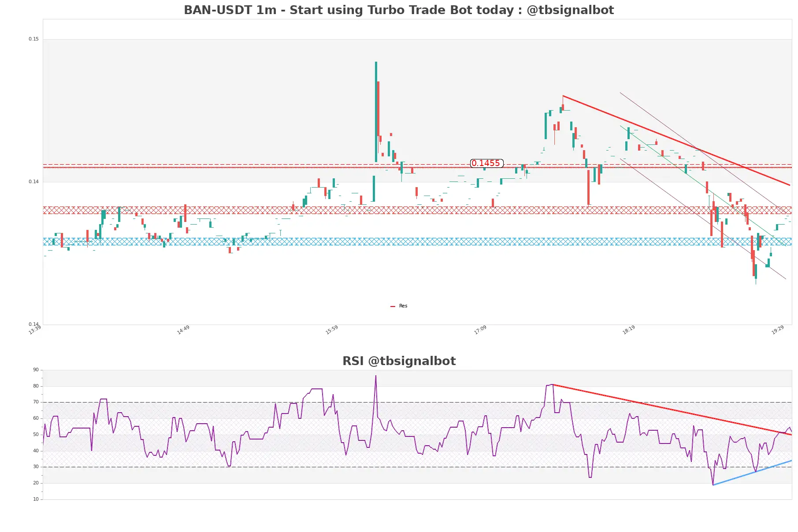This screenshot has width=798, height=532.
Task: Click the RSI 60 axis label
Action: pos(36,418)
